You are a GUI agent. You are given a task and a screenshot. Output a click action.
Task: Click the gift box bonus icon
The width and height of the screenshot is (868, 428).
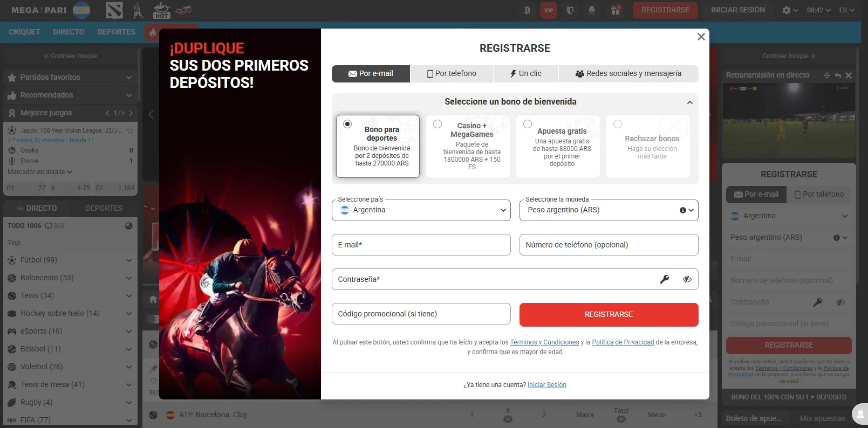[x=615, y=10]
